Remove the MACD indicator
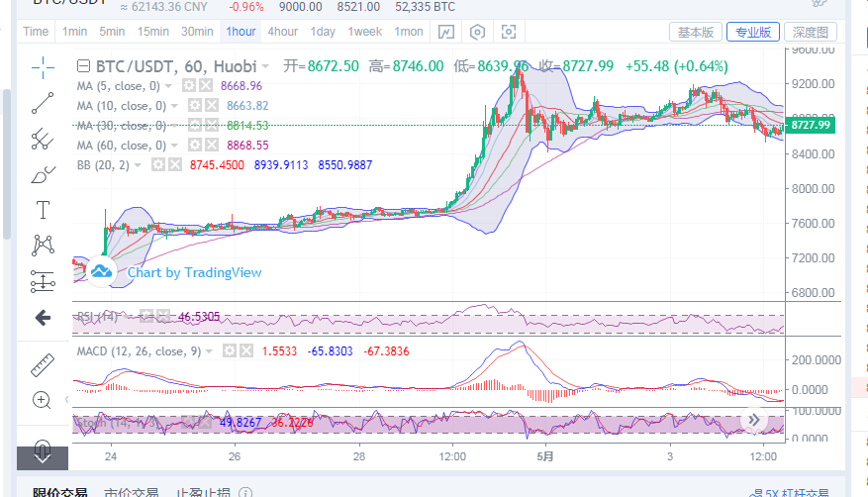The image size is (868, 497). tap(246, 350)
